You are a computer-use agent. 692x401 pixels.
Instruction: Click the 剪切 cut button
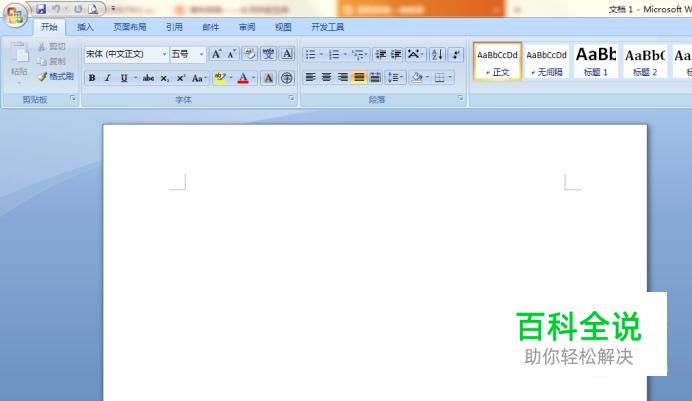coord(52,46)
